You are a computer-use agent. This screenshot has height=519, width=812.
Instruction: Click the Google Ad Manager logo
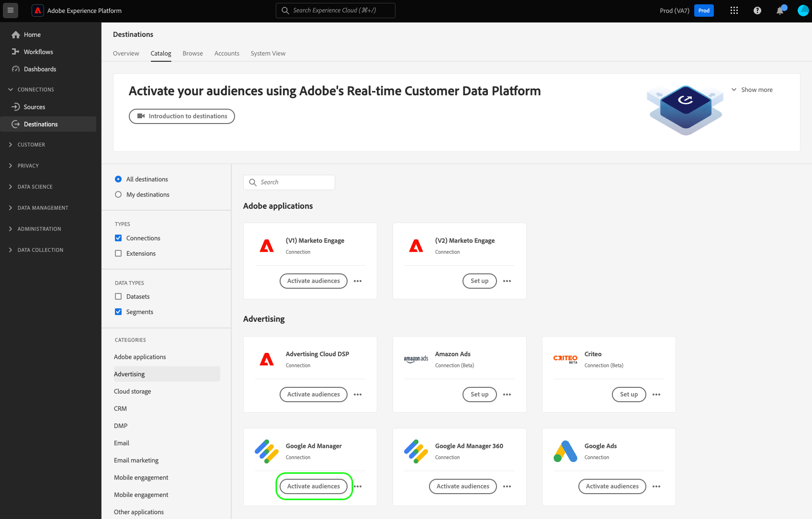267,451
